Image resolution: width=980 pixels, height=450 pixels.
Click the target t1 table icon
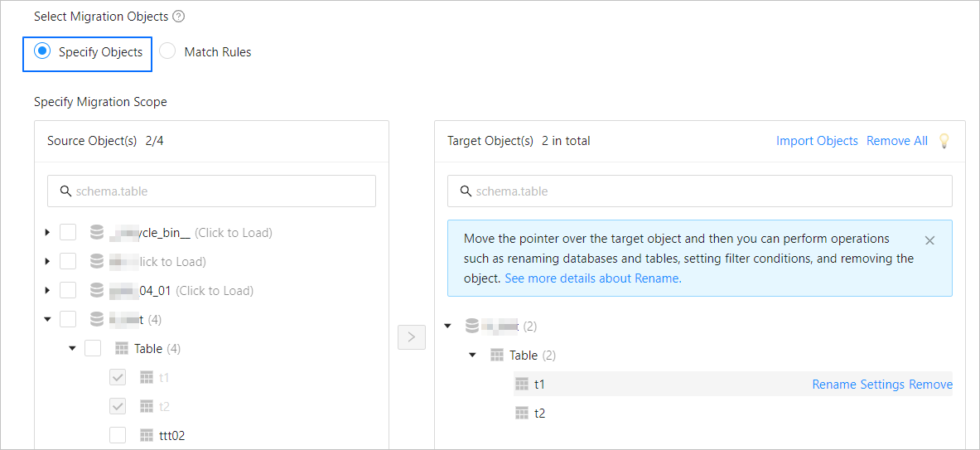coord(522,384)
